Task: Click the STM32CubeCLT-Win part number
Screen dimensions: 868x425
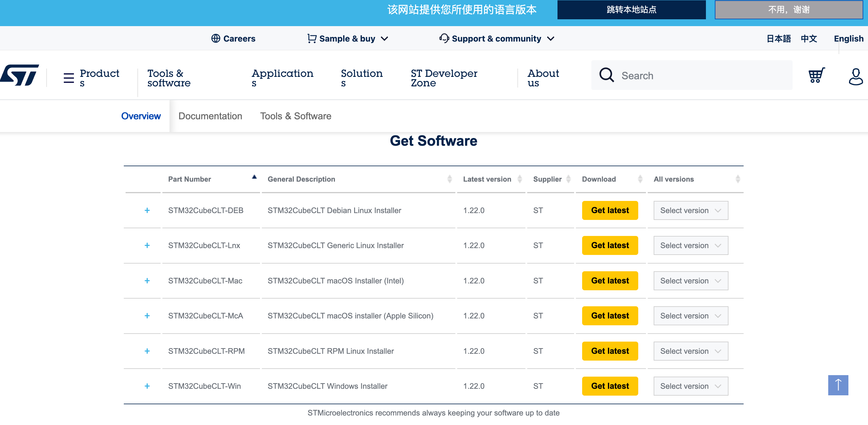Action: click(204, 386)
